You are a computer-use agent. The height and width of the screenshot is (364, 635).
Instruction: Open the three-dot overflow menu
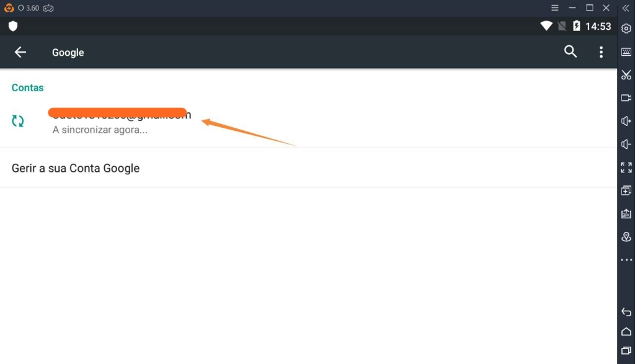tap(601, 52)
